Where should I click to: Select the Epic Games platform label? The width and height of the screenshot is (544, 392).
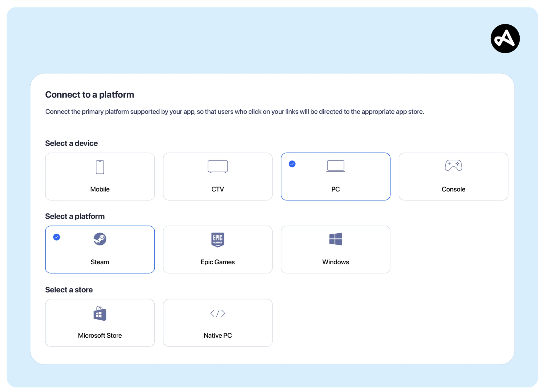coord(218,262)
